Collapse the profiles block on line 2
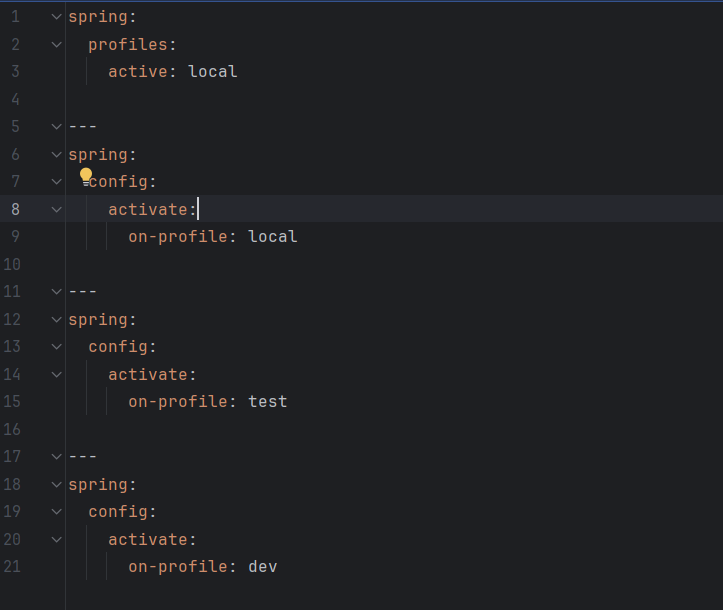 pyautogui.click(x=56, y=45)
